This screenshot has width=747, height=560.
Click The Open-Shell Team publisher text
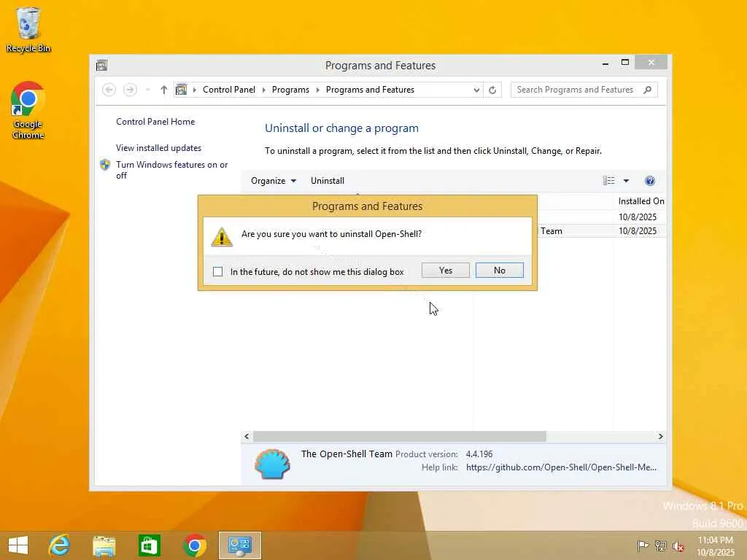pyautogui.click(x=347, y=454)
